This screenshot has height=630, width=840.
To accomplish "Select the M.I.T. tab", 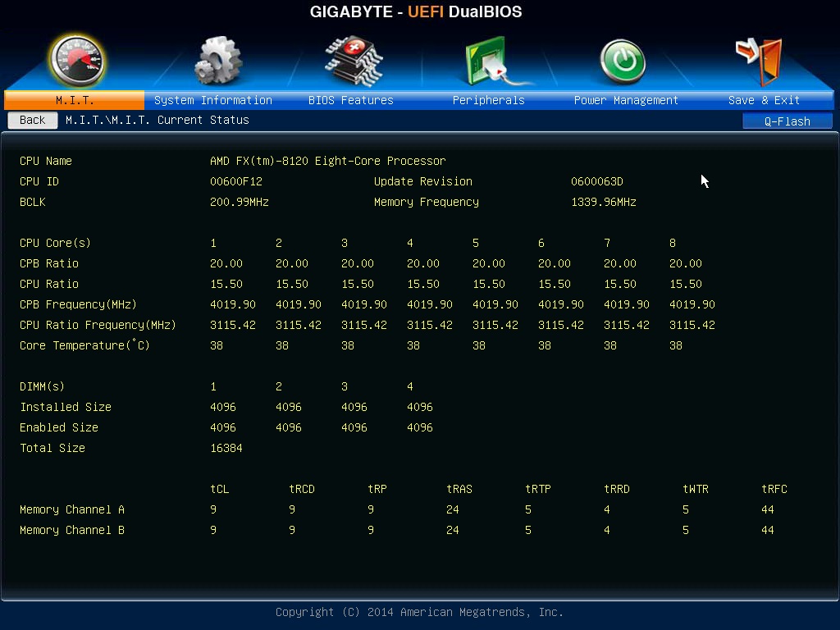I will click(75, 100).
